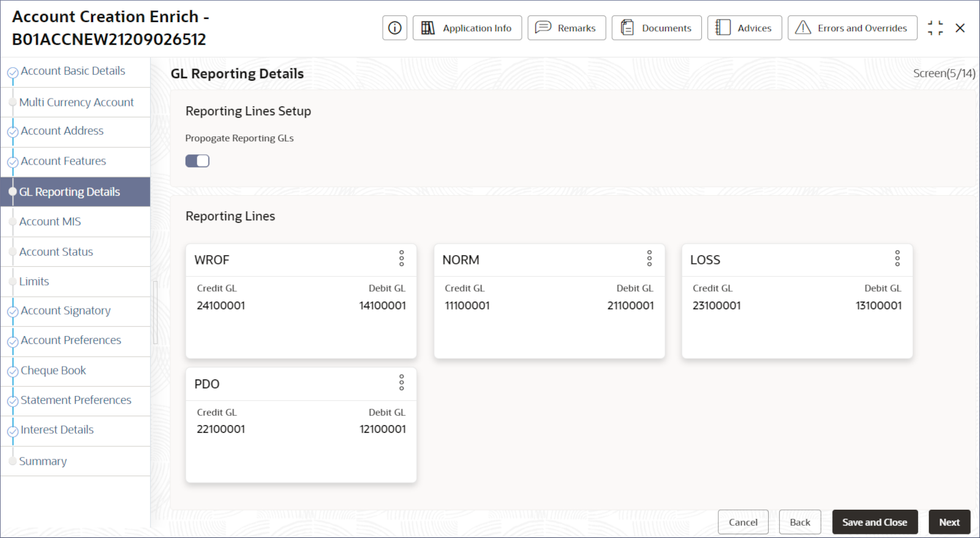Click the Back button

pos(800,522)
